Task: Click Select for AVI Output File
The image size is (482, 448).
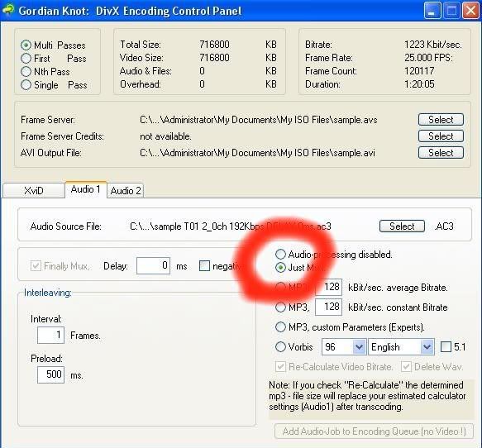Action: coord(441,153)
